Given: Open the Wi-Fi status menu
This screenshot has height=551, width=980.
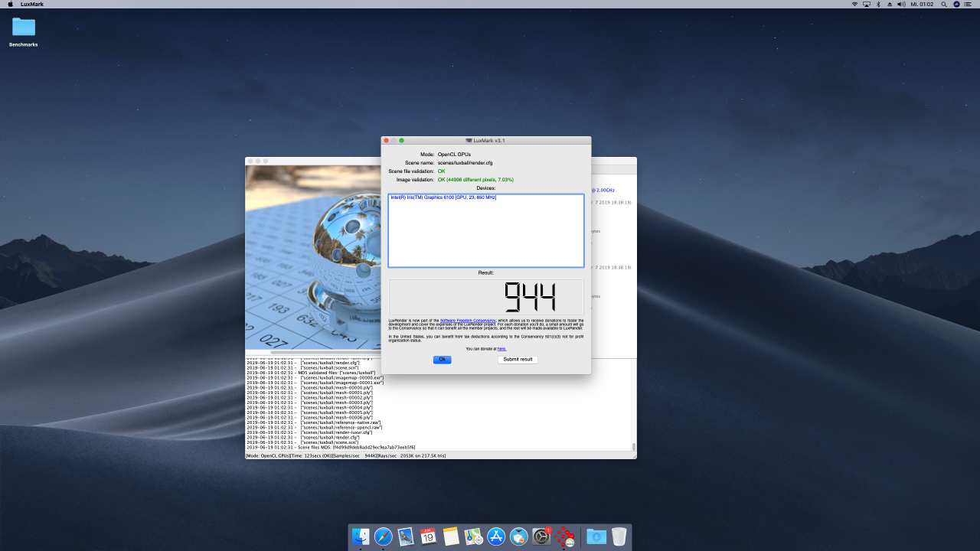Looking at the screenshot, I should tap(855, 5).
